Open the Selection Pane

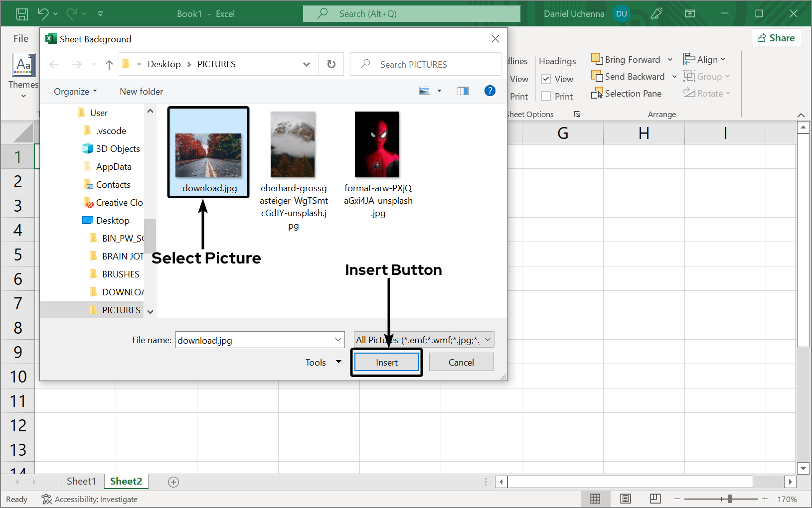point(627,94)
